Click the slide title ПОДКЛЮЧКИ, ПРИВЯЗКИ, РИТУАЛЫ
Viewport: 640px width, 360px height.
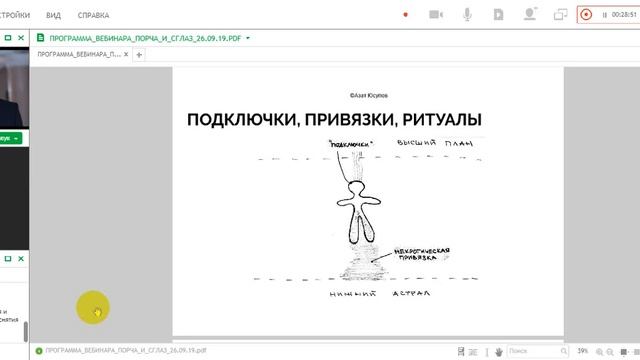pyautogui.click(x=334, y=120)
